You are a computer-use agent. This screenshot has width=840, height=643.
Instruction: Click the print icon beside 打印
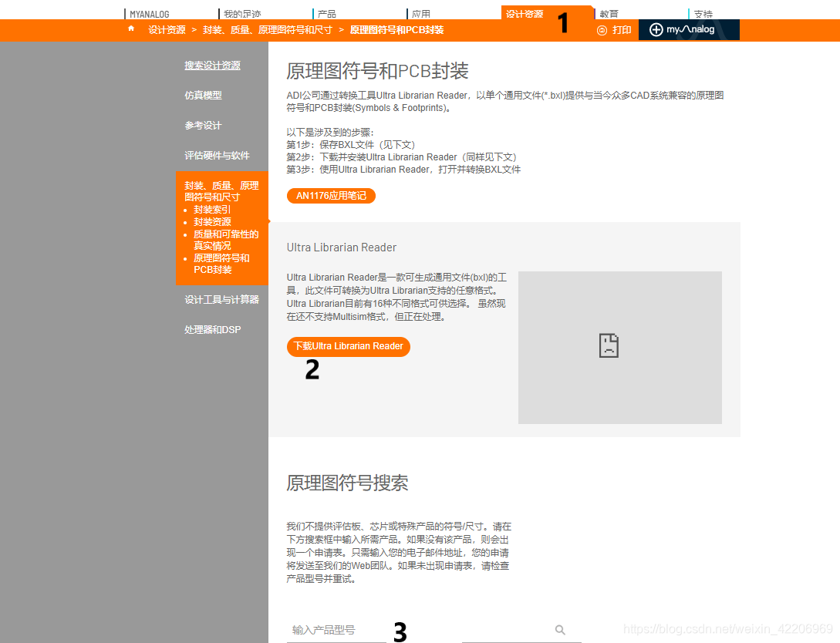[x=602, y=31]
